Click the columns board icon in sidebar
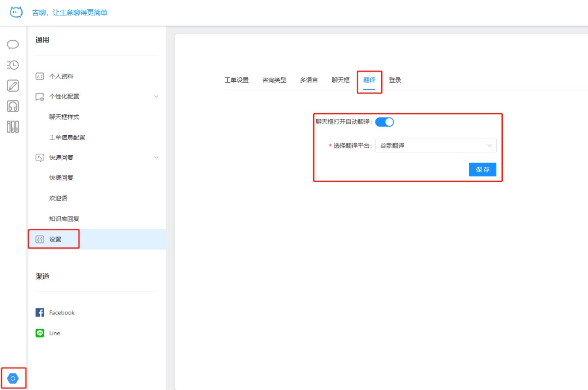 pos(13,127)
